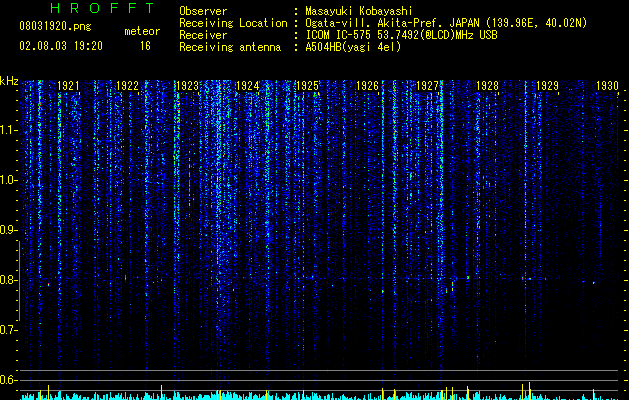Click the Receiving Location label
The height and width of the screenshot is (400, 629).
(x=233, y=23)
